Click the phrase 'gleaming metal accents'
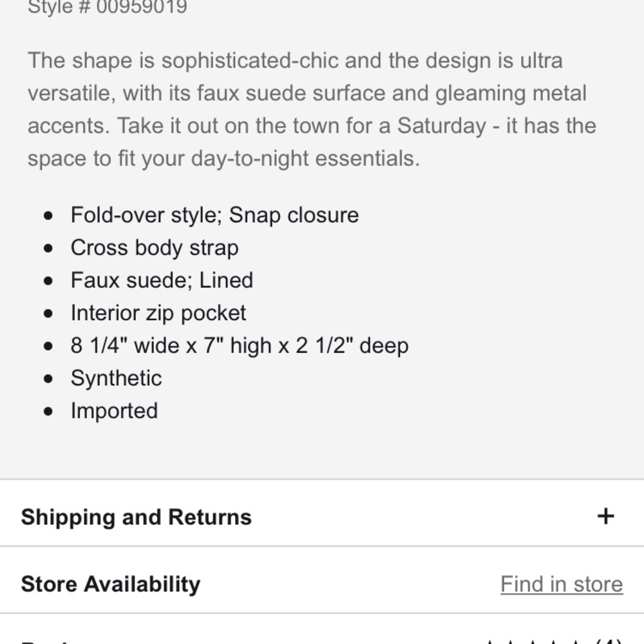 (x=510, y=93)
